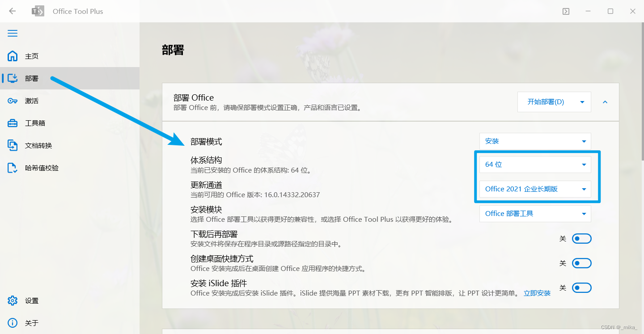Open 安装模块 dropdown showing Office 部署工具
644x334 pixels.
click(x=535, y=214)
